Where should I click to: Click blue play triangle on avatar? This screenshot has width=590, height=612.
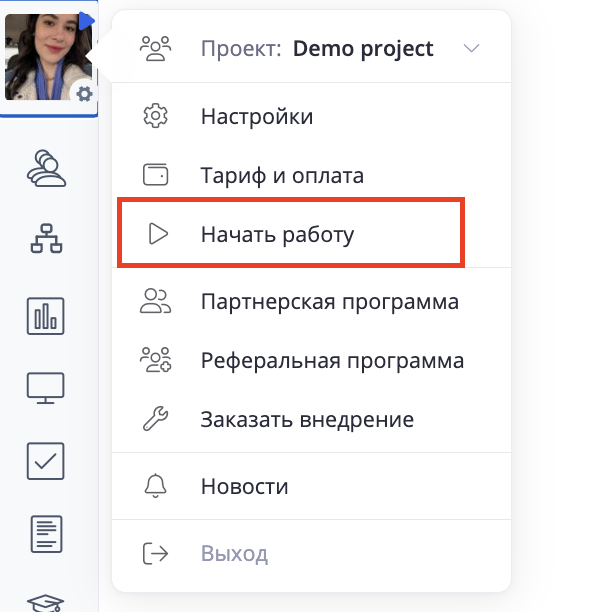pos(87,21)
